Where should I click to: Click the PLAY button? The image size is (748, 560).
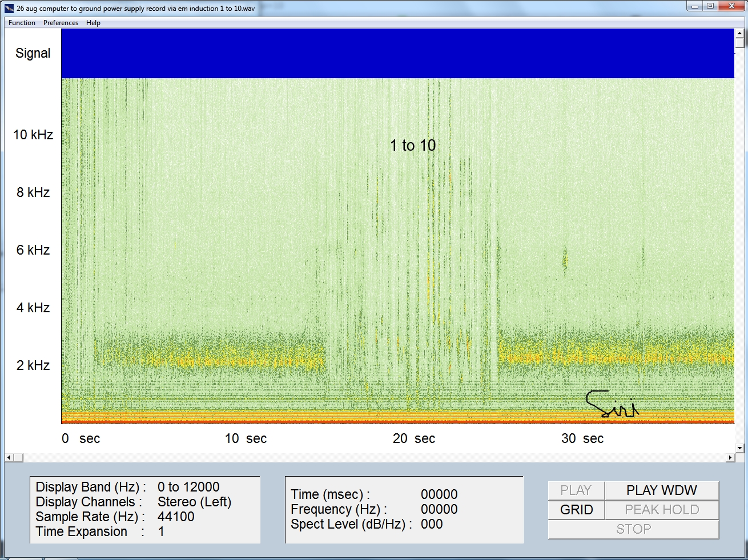[576, 490]
